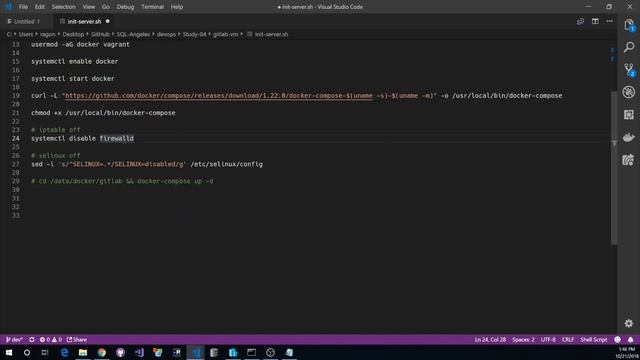Image resolution: width=640 pixels, height=360 pixels.
Task: Click the vertical editor scrollbar thumb
Action: coord(614,167)
